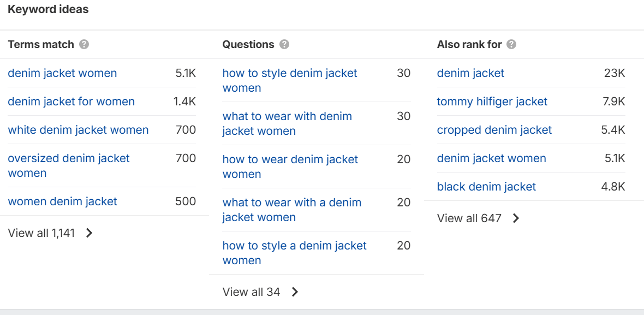Select the 'cropped denim jacket' keyword

[x=494, y=130]
